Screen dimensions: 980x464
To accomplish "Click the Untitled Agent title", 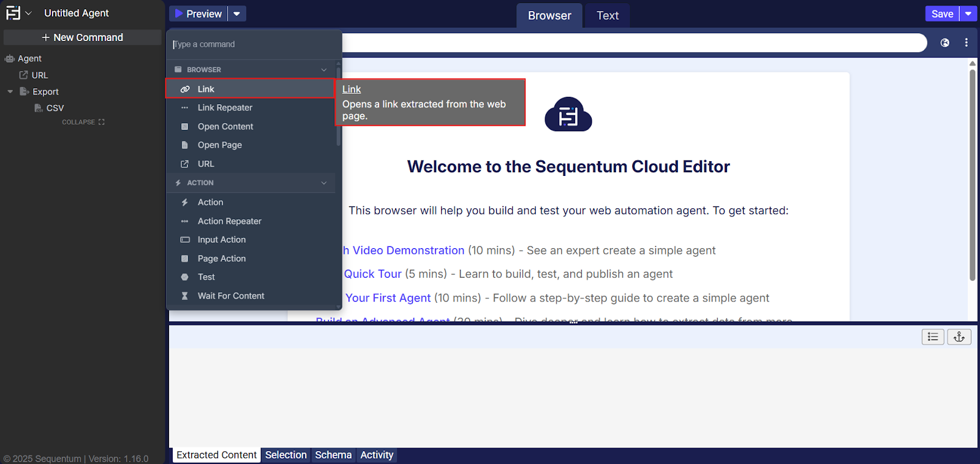I will [x=77, y=13].
